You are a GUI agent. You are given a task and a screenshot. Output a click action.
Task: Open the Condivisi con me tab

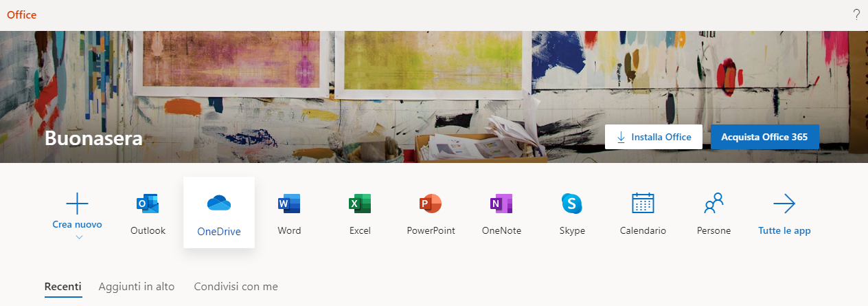pyautogui.click(x=236, y=287)
